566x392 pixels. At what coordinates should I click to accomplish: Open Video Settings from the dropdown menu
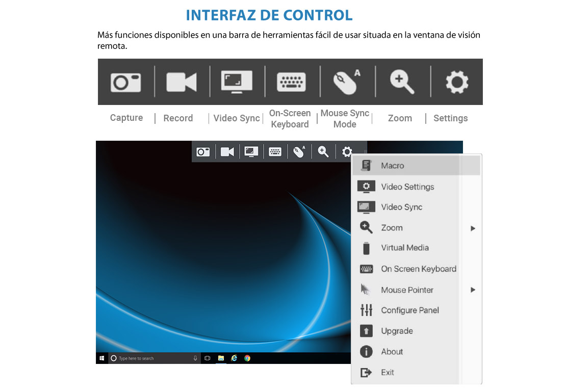pyautogui.click(x=407, y=187)
